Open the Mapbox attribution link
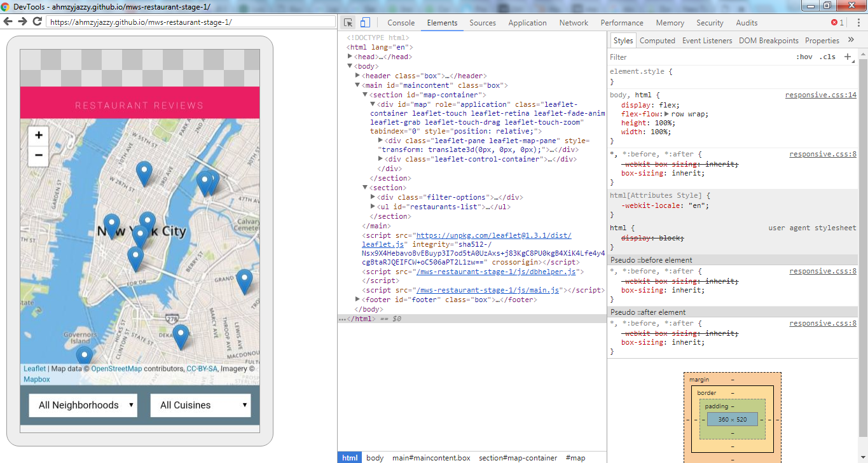 [x=37, y=379]
